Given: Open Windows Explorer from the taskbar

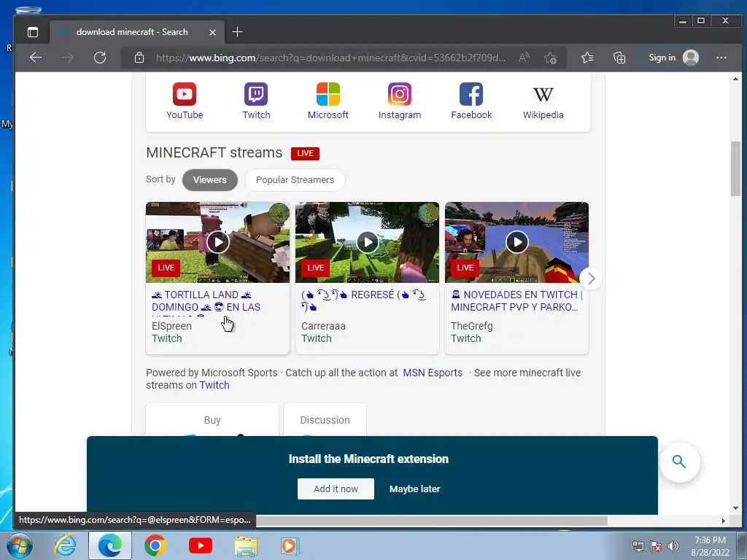Looking at the screenshot, I should (x=245, y=545).
